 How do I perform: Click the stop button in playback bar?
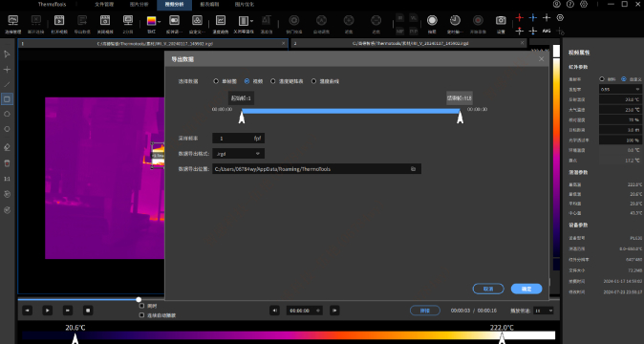(x=88, y=311)
